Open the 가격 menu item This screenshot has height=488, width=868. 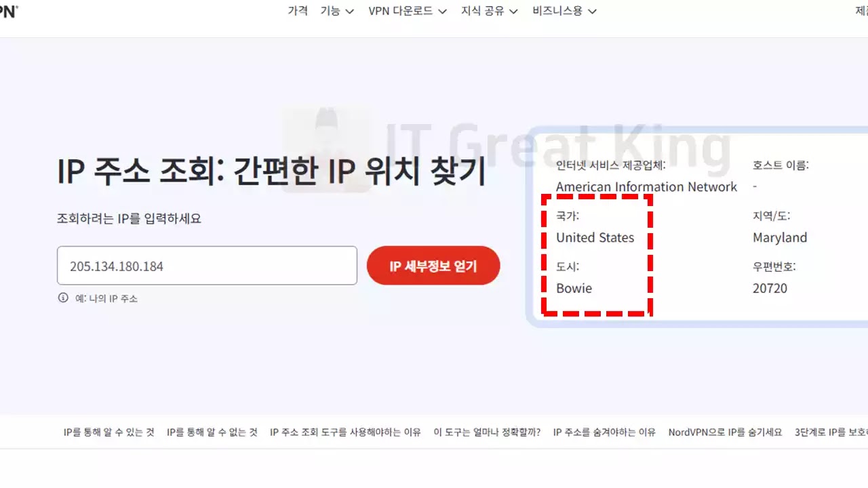click(298, 11)
